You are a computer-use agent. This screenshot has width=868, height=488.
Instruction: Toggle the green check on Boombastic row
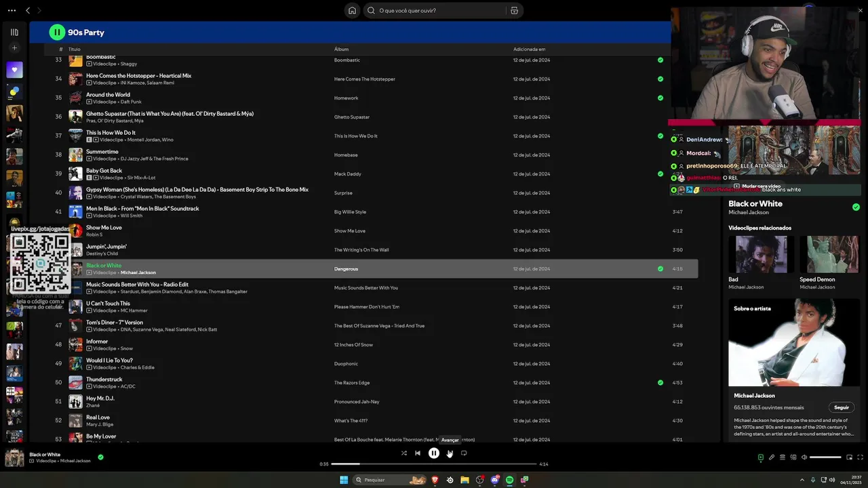(x=660, y=60)
